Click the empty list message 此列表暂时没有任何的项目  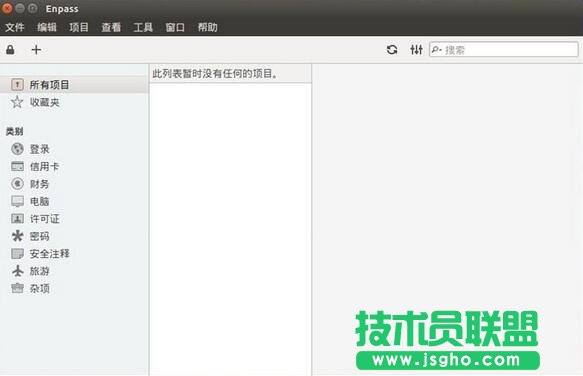tap(215, 74)
